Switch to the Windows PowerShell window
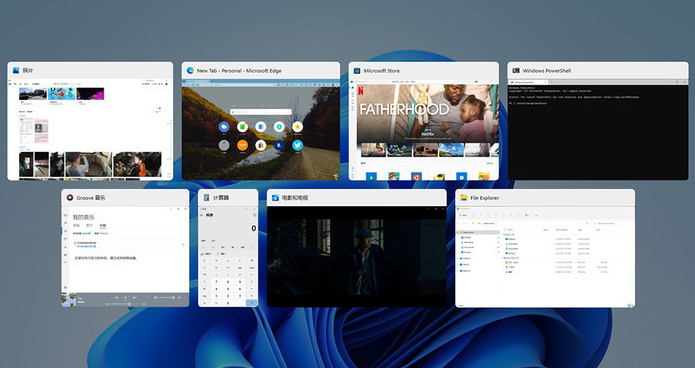 (598, 121)
